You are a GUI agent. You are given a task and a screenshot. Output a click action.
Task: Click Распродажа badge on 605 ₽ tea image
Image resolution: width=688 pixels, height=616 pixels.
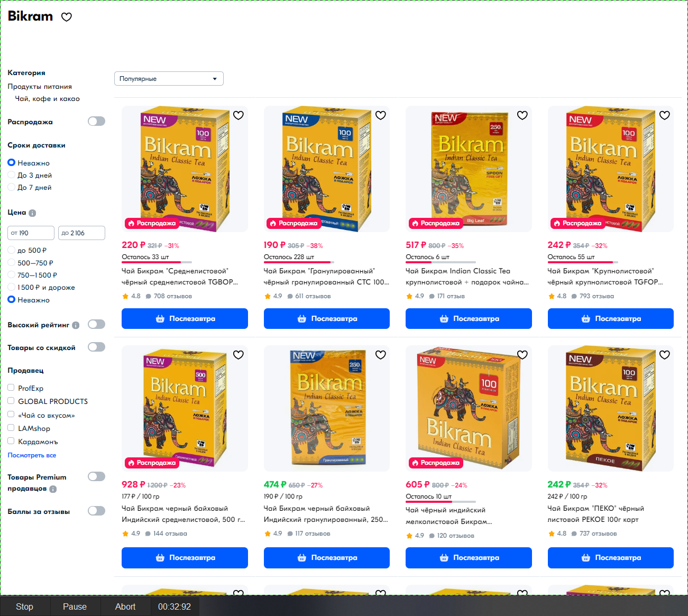click(x=435, y=463)
